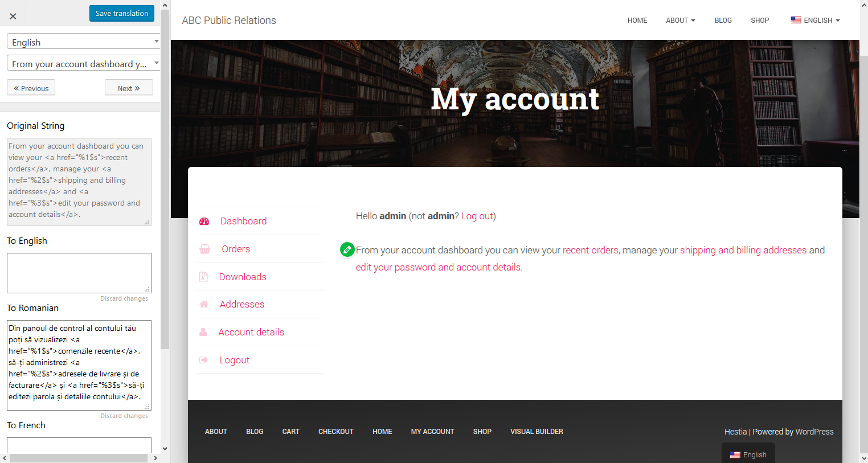
Task: Click the Downloads file icon
Action: [x=203, y=277]
